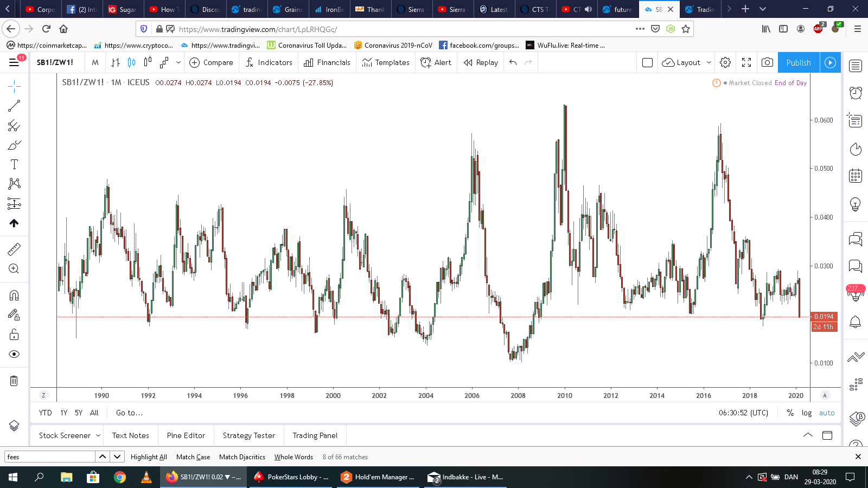868x488 pixels.
Task: Edit the SB1!/ZW1! symbol field
Action: pyautogui.click(x=56, y=63)
